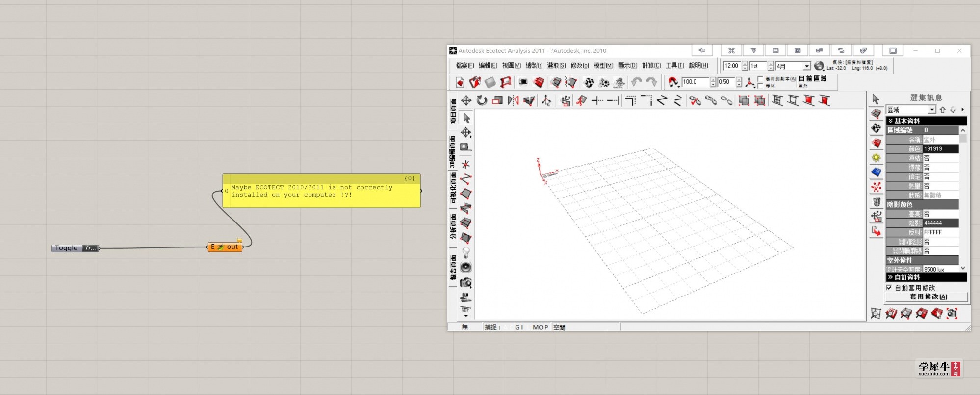
Task: Collapse the 基本資料 section
Action: pos(927,121)
